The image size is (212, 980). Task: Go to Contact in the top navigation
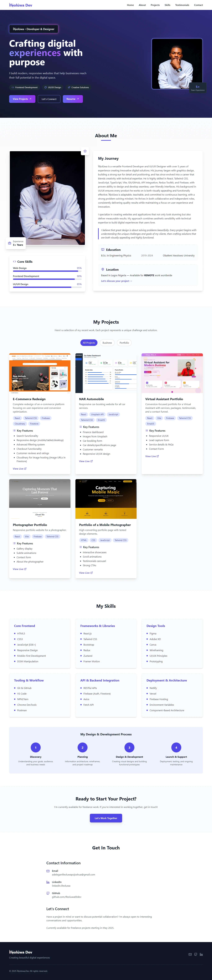click(x=198, y=5)
